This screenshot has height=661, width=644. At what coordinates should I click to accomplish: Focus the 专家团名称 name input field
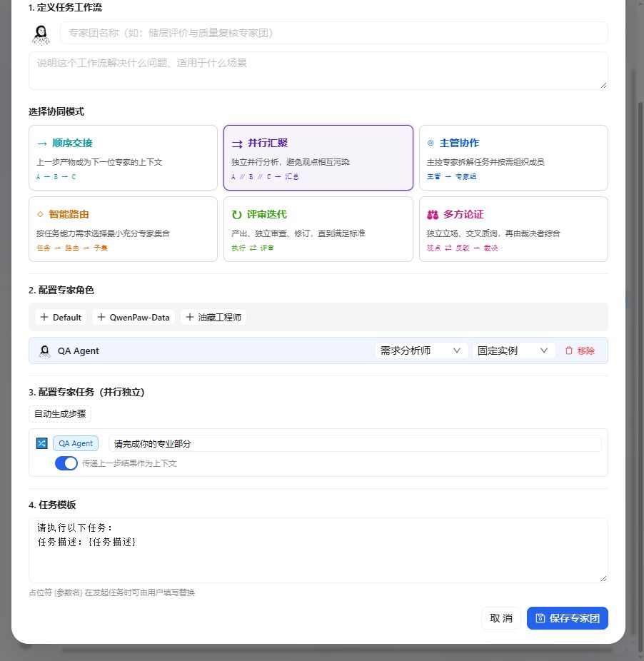point(334,33)
